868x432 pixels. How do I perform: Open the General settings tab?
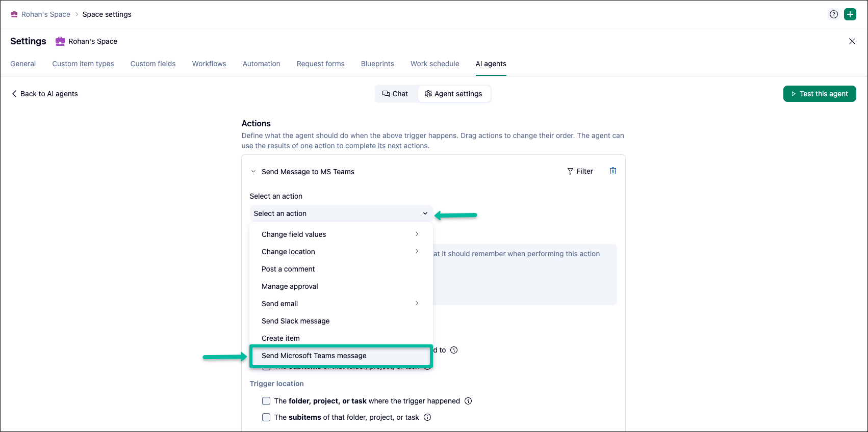(x=23, y=64)
